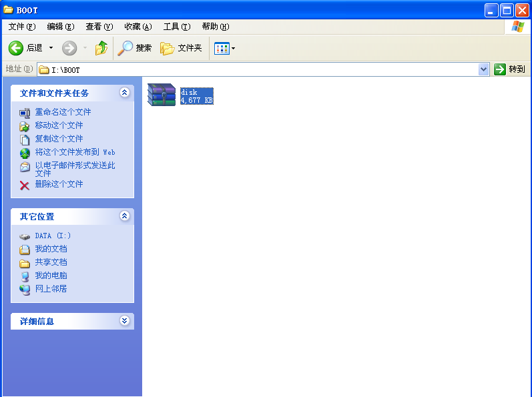Viewport: 532px width, 397px height.
Task: Click 以电子邮件形式发送此文件 link
Action: 75,169
